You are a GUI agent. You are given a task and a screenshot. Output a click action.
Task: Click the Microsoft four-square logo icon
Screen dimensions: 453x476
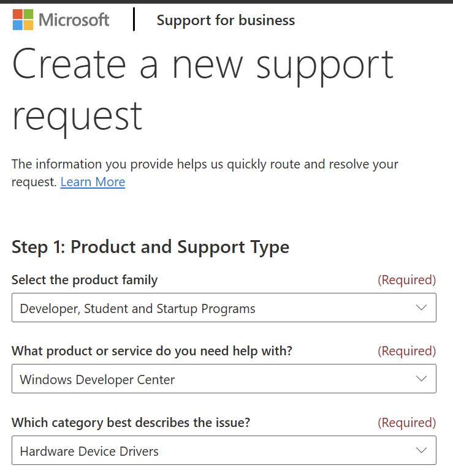pos(23,20)
